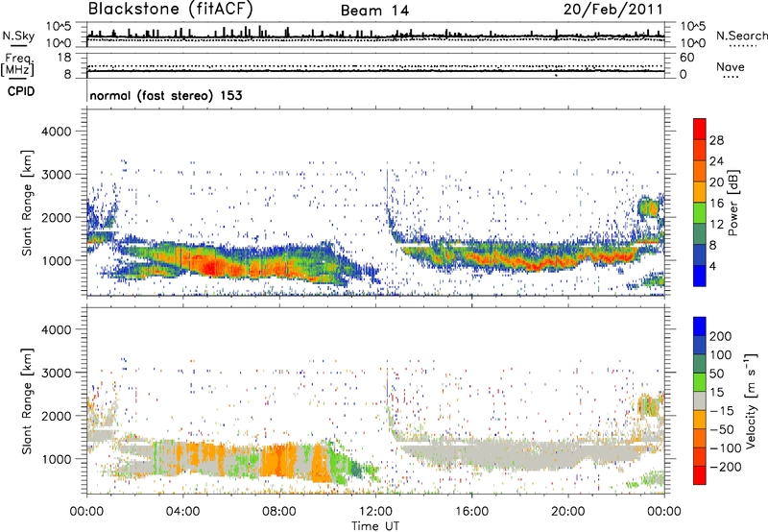The image size is (768, 532).
Task: Click the '12:00' time tick label
Action: 375,512
